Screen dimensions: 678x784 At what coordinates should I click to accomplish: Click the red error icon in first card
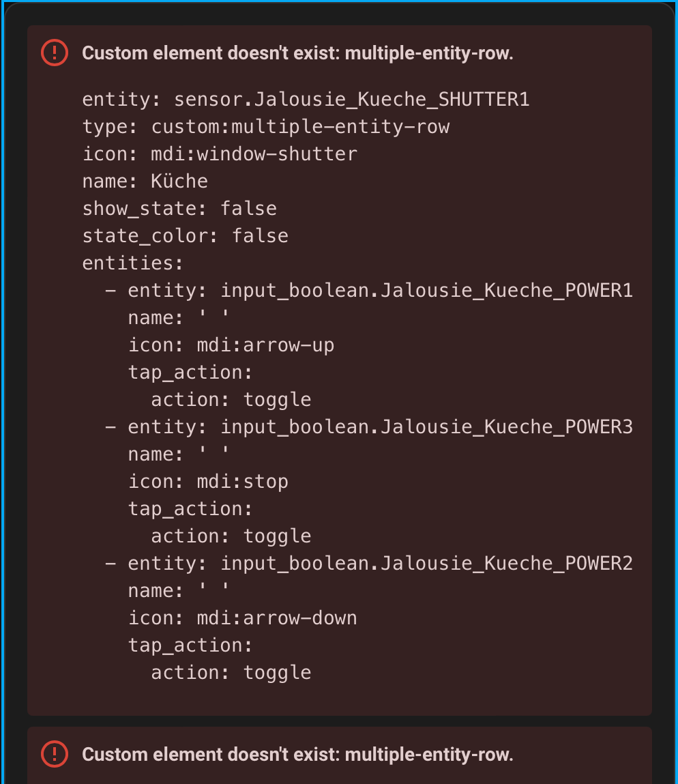(55, 53)
